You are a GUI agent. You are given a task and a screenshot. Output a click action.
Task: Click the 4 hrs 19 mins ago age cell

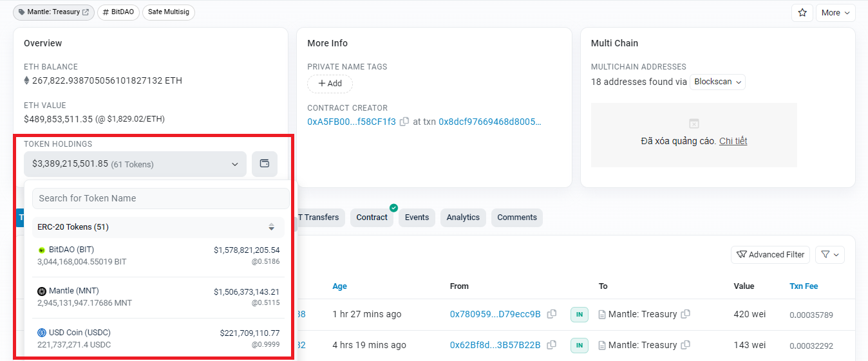[x=370, y=345]
